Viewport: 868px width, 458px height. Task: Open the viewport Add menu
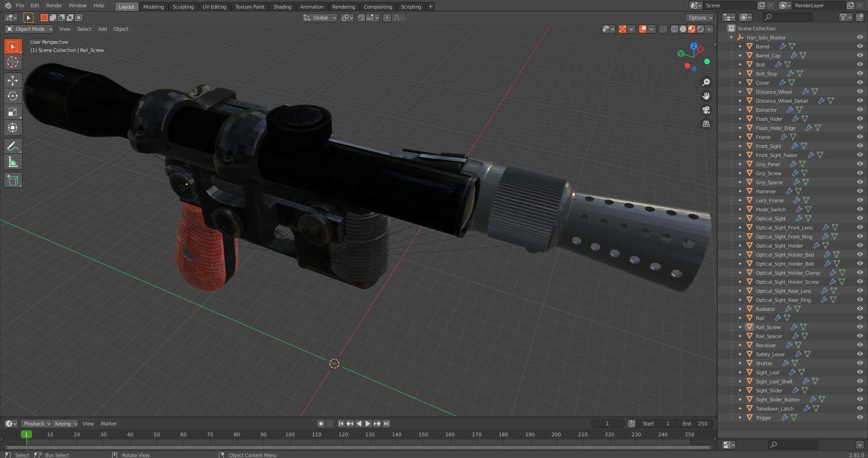[103, 29]
